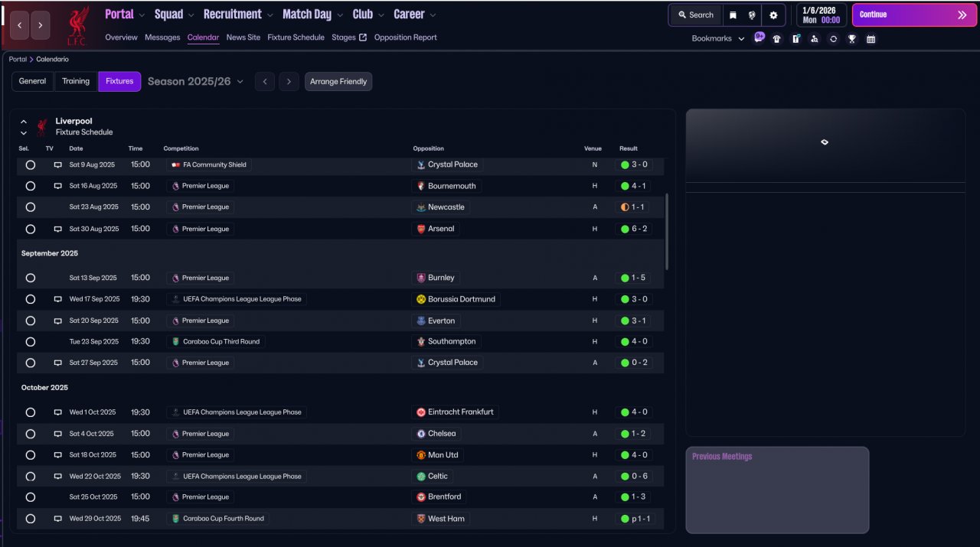Select the radio for Crystal Palace Community Shield fixture
This screenshot has width=980, height=547.
tap(30, 164)
